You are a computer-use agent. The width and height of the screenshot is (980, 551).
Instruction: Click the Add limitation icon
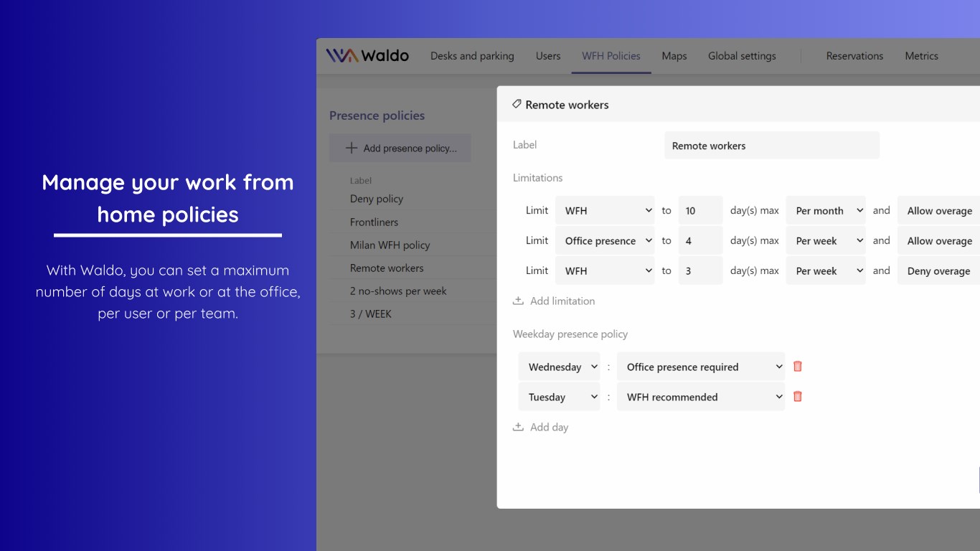[518, 301]
